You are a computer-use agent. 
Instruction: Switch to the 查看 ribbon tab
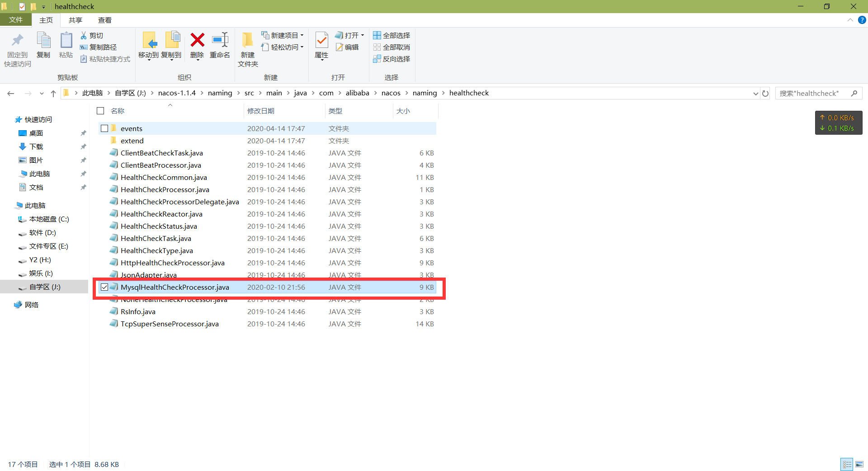[x=105, y=20]
